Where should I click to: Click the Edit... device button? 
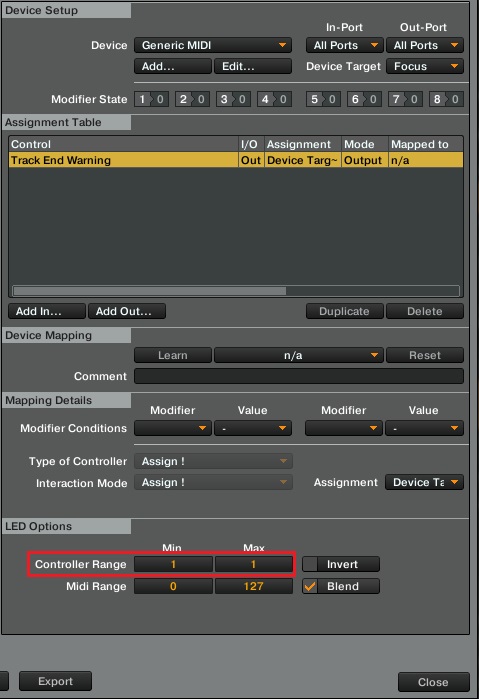(253, 66)
